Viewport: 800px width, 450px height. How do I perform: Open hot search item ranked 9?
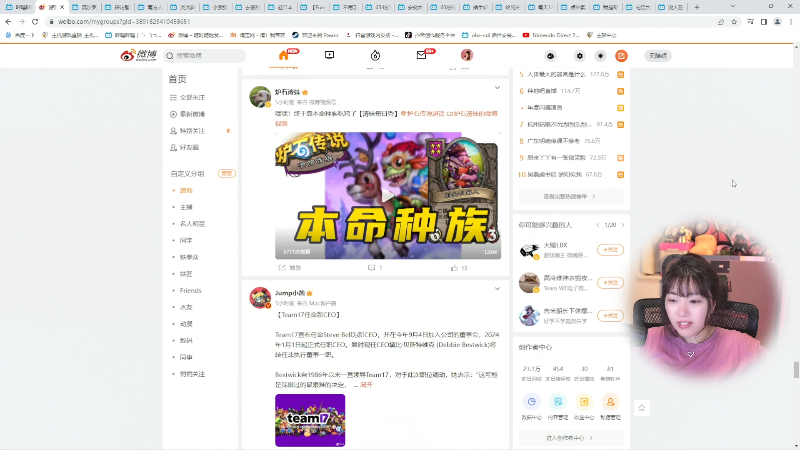[556, 158]
